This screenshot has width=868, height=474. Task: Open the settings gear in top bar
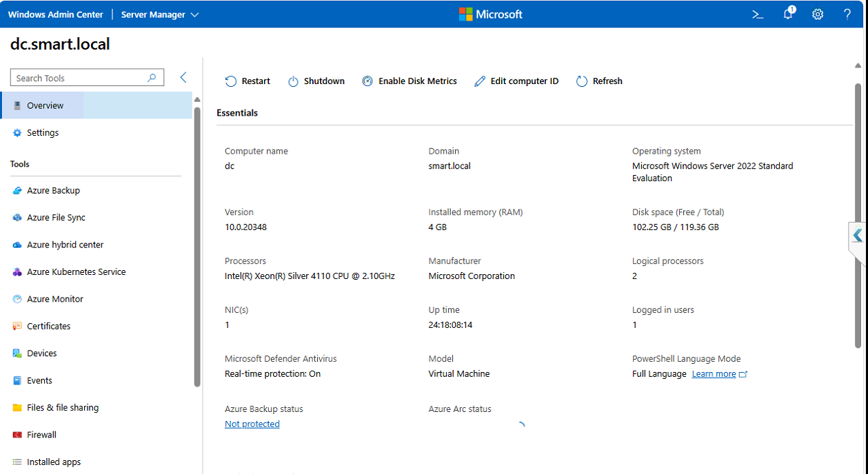[818, 14]
